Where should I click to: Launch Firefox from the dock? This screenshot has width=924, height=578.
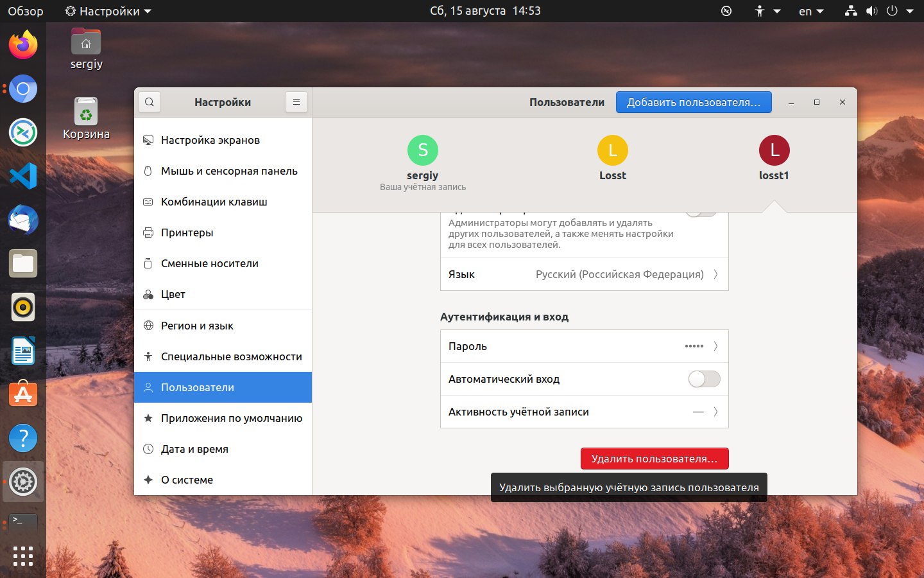tap(23, 45)
